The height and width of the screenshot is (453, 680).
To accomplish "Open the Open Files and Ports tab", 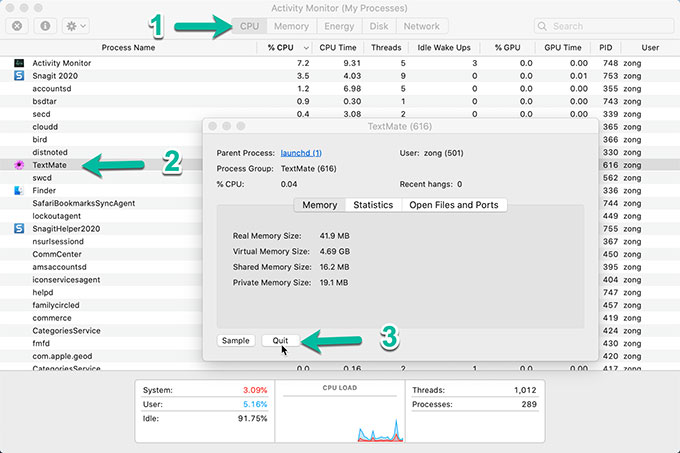I will [x=453, y=205].
